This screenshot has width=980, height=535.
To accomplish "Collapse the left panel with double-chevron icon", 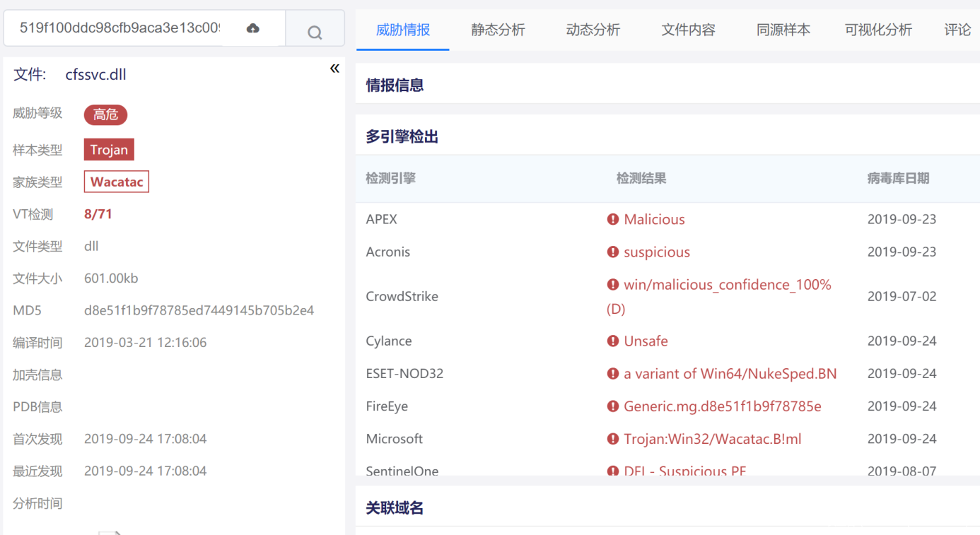I will (x=334, y=69).
